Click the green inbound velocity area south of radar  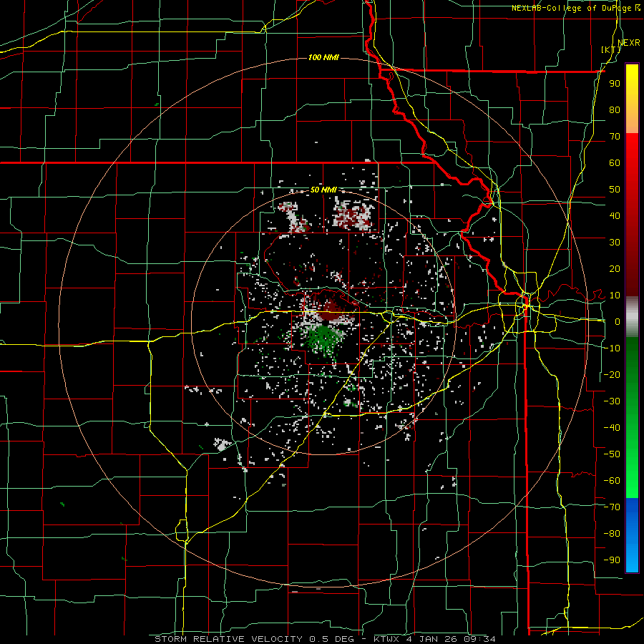[x=324, y=339]
